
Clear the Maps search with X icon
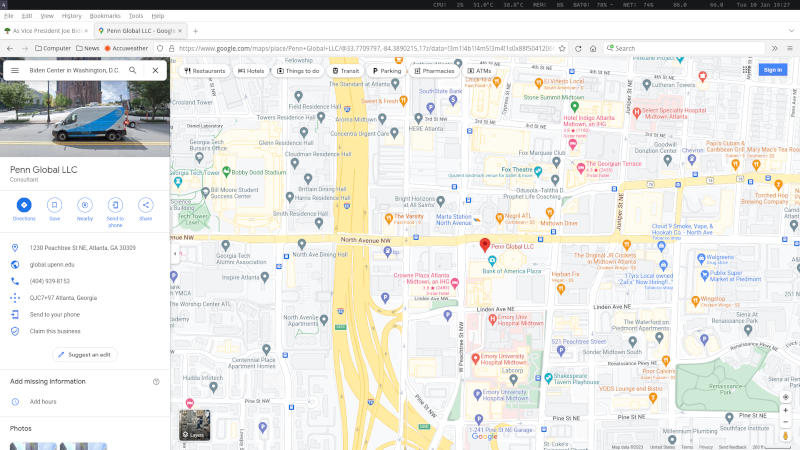point(155,70)
